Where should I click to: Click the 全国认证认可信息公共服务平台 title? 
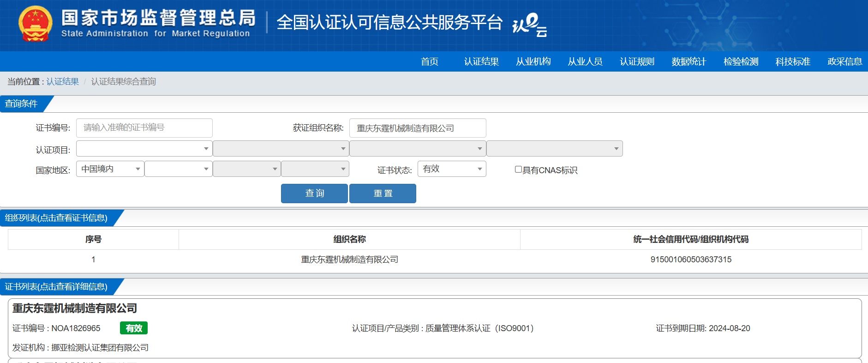coord(389,23)
